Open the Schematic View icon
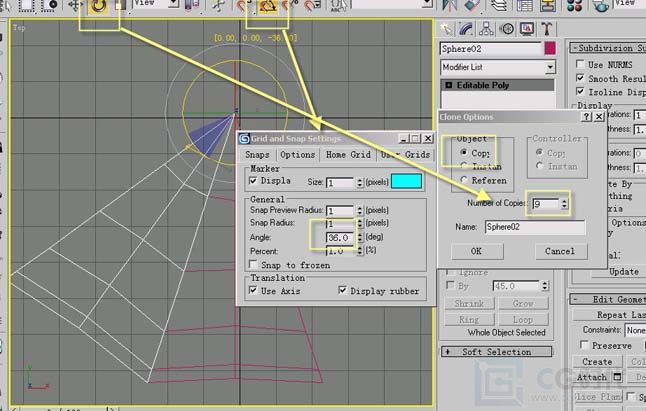This screenshot has width=646, height=411. point(548,5)
